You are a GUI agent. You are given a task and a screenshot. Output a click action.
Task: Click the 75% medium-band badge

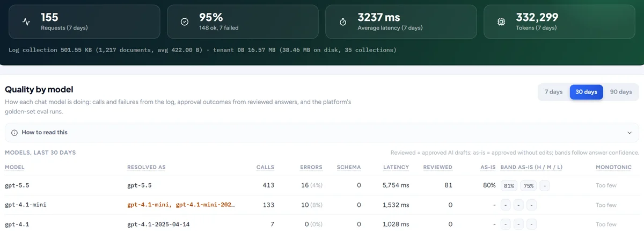(529, 186)
